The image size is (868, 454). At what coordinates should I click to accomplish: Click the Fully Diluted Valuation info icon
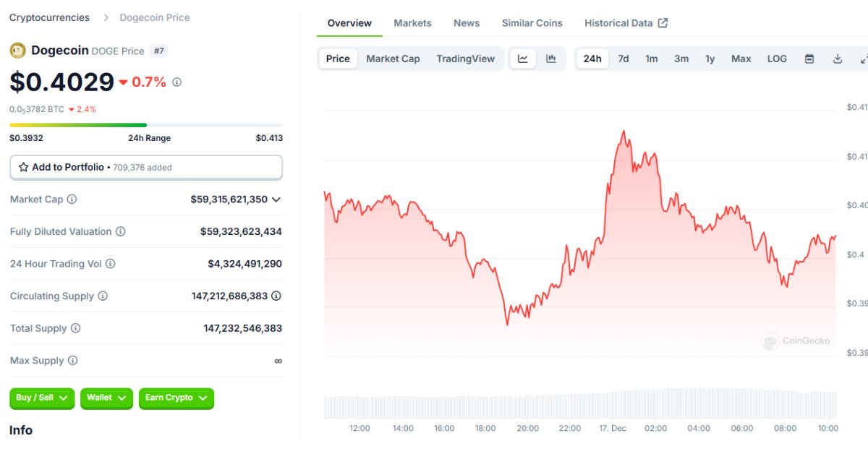coord(121,231)
